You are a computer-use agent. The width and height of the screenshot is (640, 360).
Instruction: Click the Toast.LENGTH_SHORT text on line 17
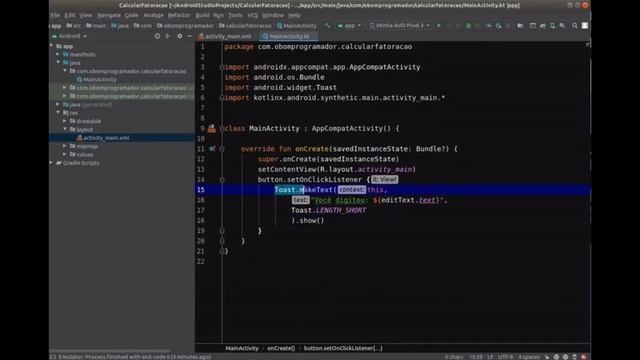pyautogui.click(x=329, y=210)
